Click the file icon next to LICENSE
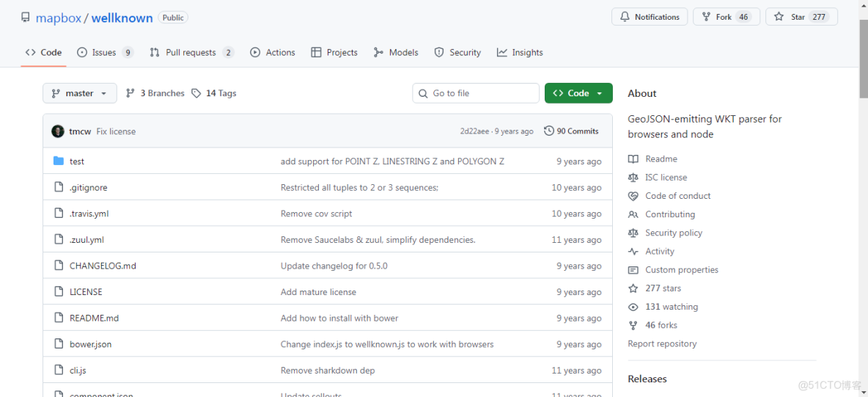 point(59,291)
